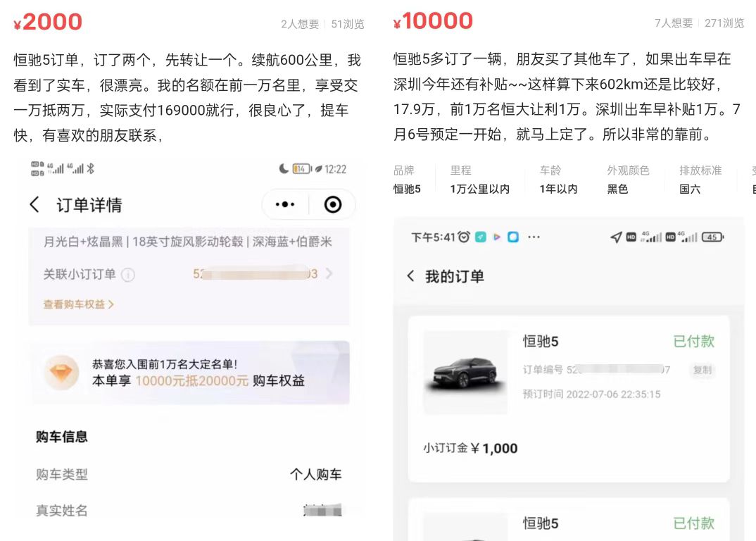The width and height of the screenshot is (756, 541).
Task: Tap the alarm clock status icon
Action: (x=464, y=237)
